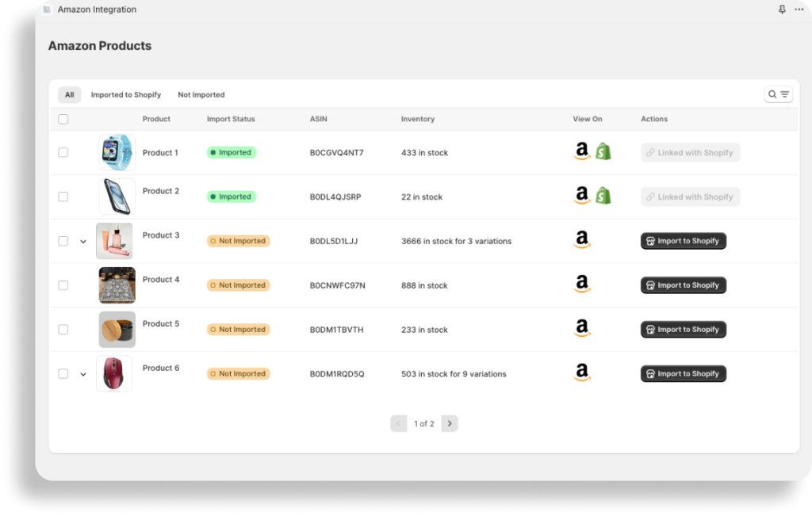Image resolution: width=812 pixels, height=516 pixels.
Task: Click '433 in stock' inventory cell
Action: coord(425,153)
